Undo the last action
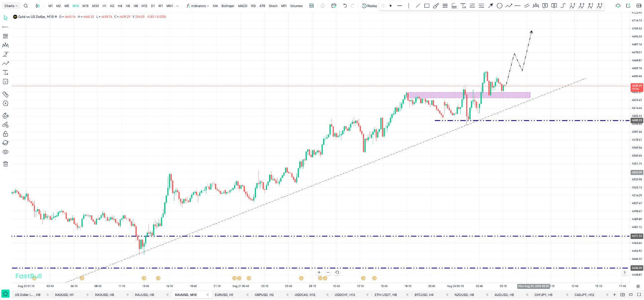Viewport: 644px width, 300px height. [x=345, y=6]
